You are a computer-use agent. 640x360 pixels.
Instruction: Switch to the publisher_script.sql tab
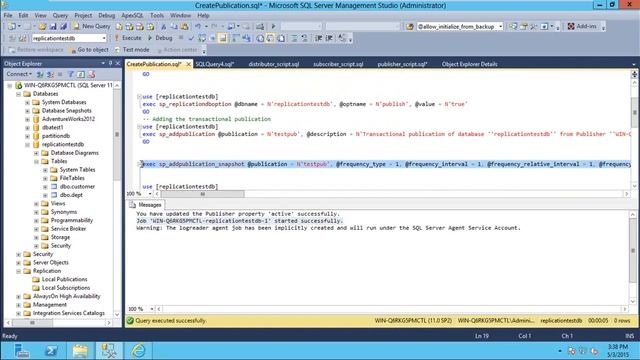click(x=402, y=64)
